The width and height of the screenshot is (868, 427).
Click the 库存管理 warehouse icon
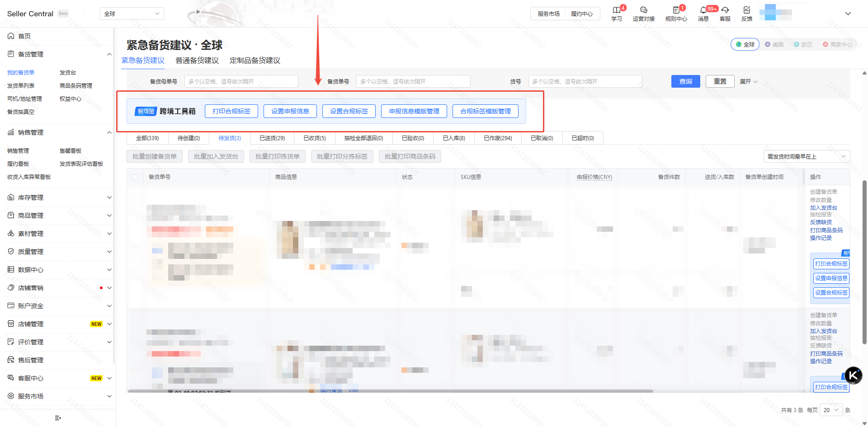[11, 197]
